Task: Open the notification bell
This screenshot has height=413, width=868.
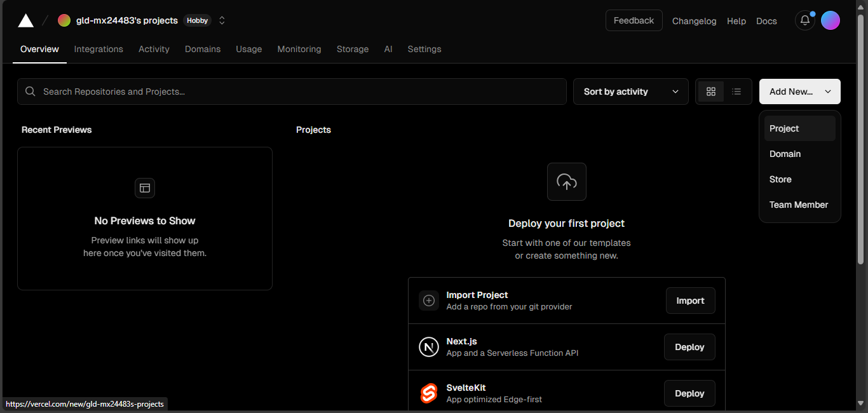Action: (804, 20)
